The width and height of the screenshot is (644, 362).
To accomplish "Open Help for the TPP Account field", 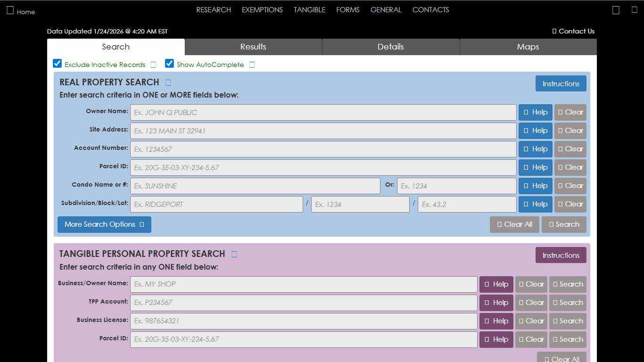I will click(496, 303).
